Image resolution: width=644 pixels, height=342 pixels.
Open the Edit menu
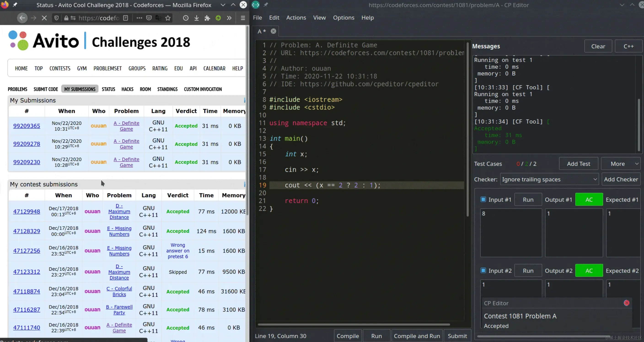(274, 18)
